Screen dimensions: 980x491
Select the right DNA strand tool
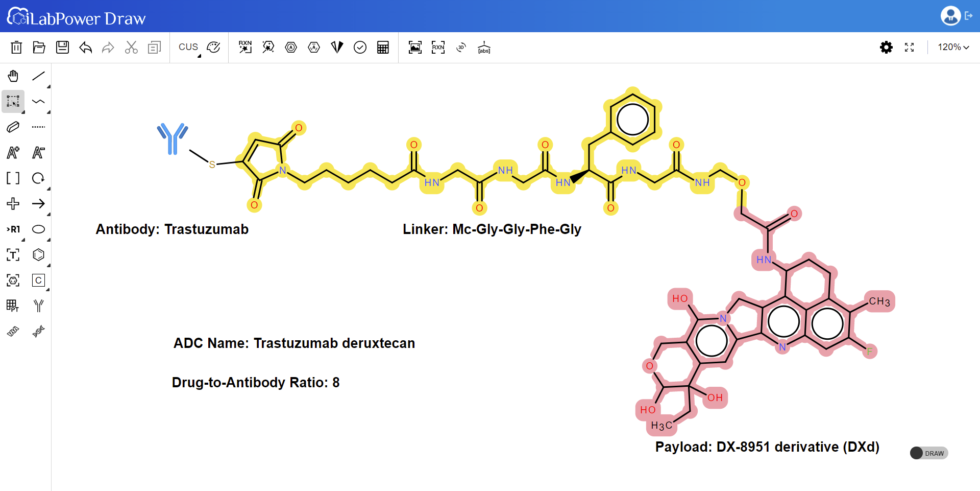pos(38,332)
